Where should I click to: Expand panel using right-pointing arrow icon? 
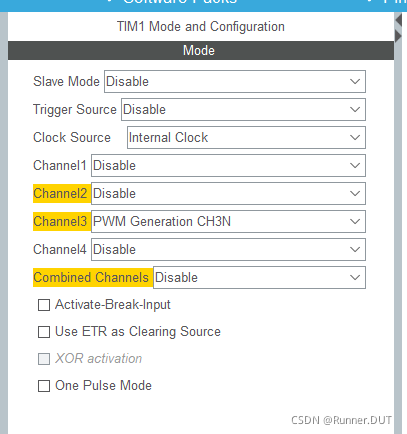pos(399,35)
